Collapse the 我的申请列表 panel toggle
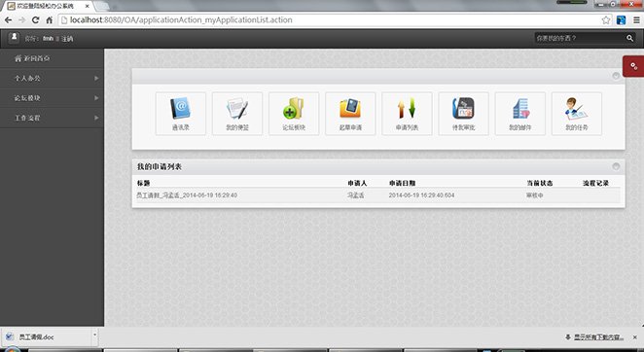Viewport: 644px width, 352px height. (616, 166)
